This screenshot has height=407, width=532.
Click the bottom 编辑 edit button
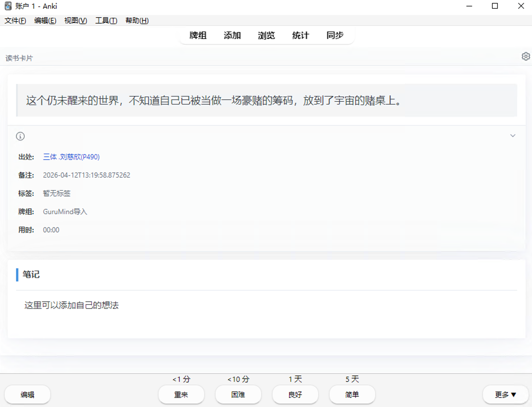(27, 394)
